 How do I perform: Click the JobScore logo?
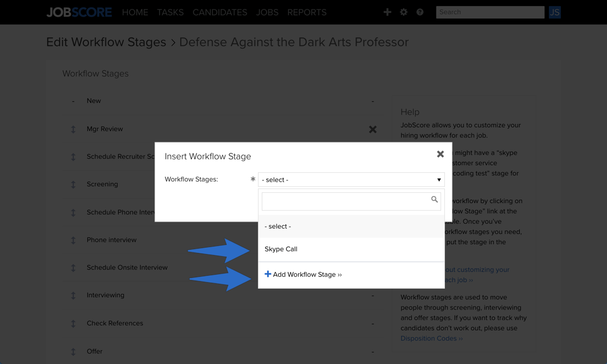[x=79, y=12]
